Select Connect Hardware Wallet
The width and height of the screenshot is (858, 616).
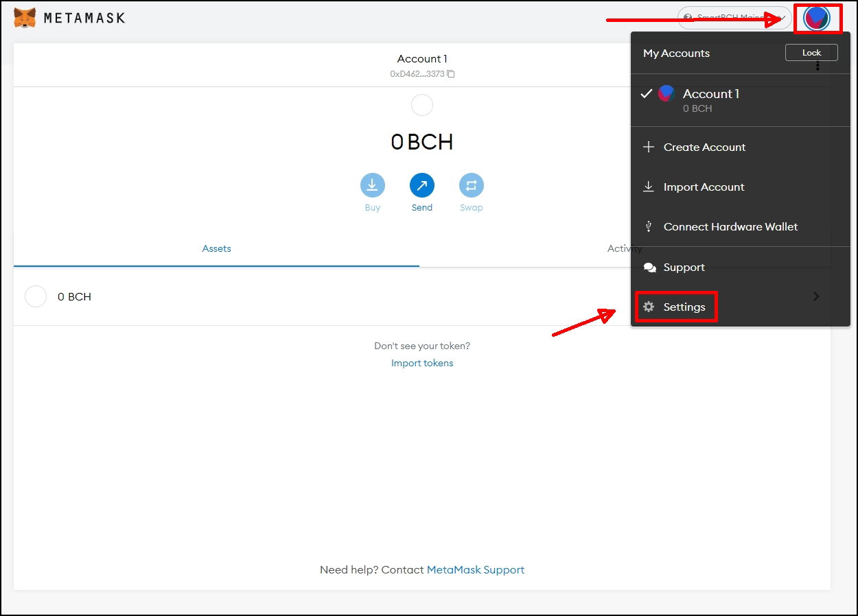[741, 226]
